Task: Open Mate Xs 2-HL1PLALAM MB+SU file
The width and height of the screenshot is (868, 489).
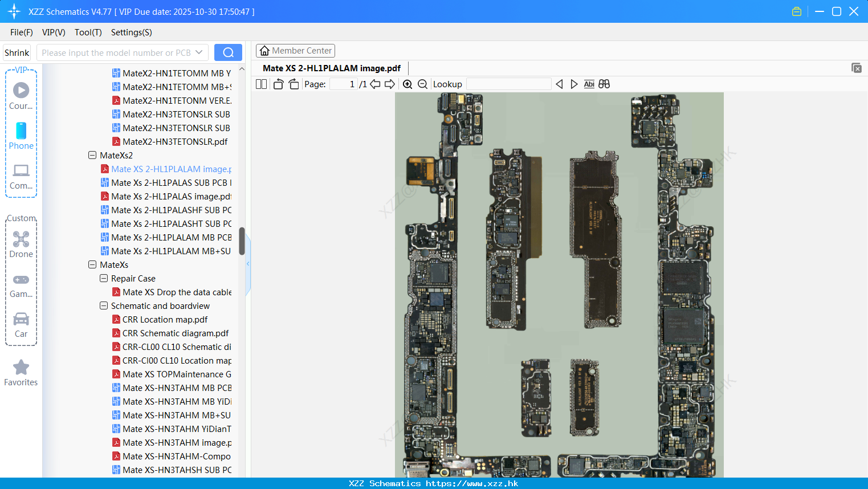Action: click(166, 251)
